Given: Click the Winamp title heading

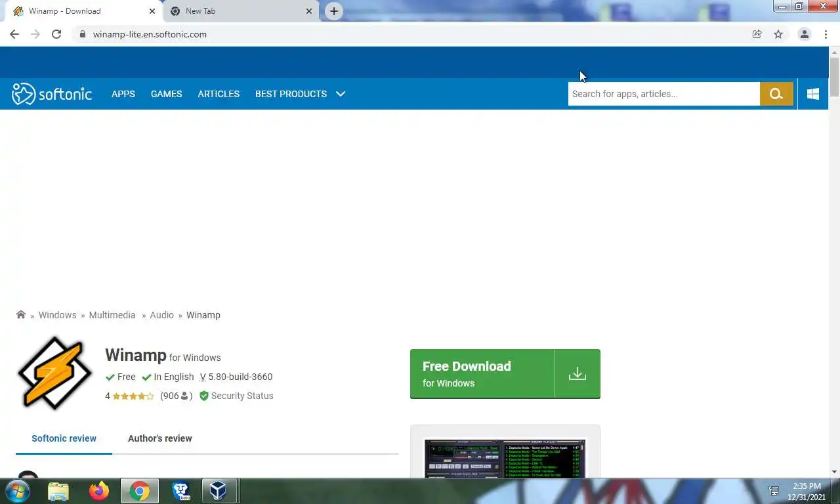Looking at the screenshot, I should [x=136, y=355].
